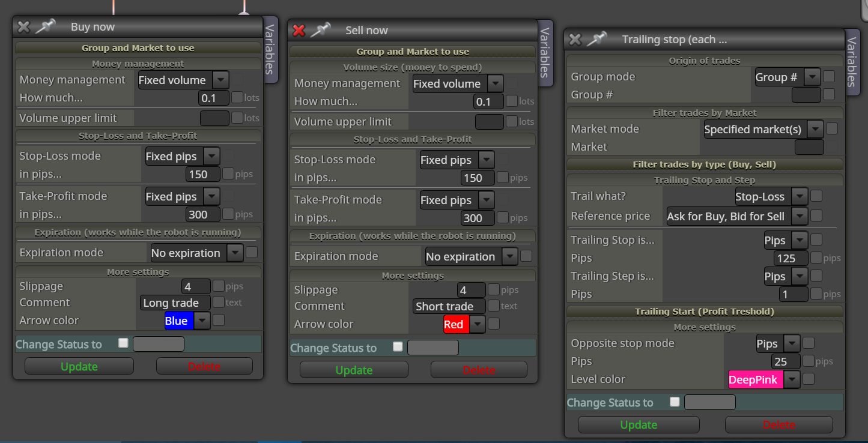This screenshot has width=868, height=443.
Task: Pin the Sell now panel
Action: pyautogui.click(x=320, y=30)
